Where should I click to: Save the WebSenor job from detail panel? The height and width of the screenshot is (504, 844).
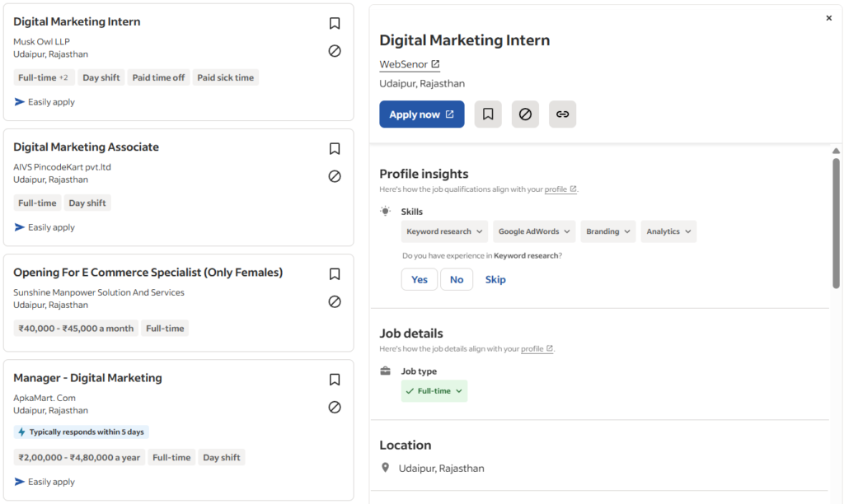click(488, 114)
